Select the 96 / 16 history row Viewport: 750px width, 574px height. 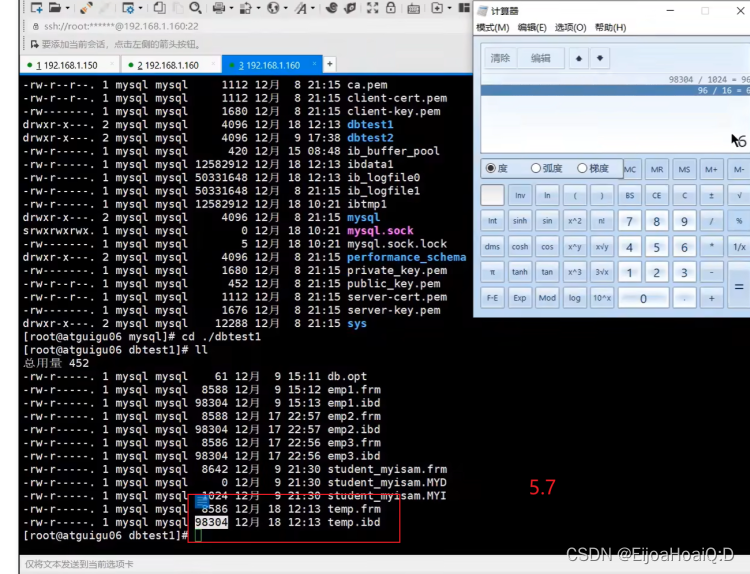[x=616, y=90]
